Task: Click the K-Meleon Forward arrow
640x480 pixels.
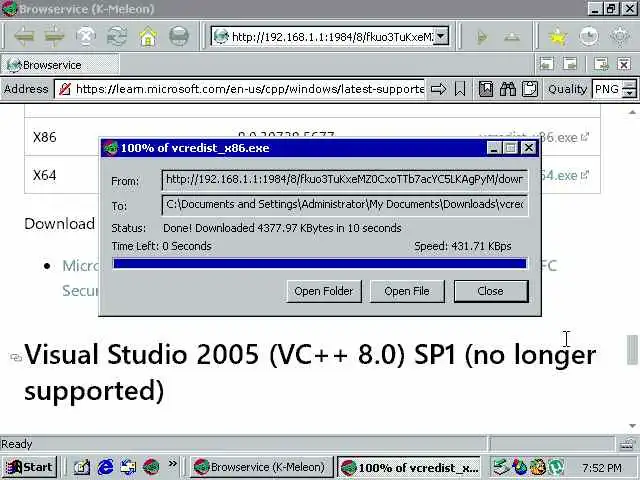Action: pos(54,37)
